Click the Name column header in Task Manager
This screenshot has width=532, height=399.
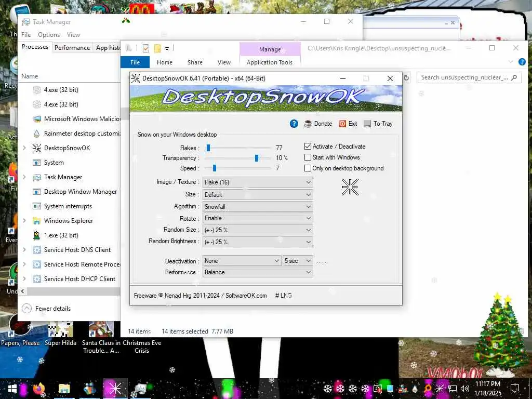pyautogui.click(x=30, y=76)
